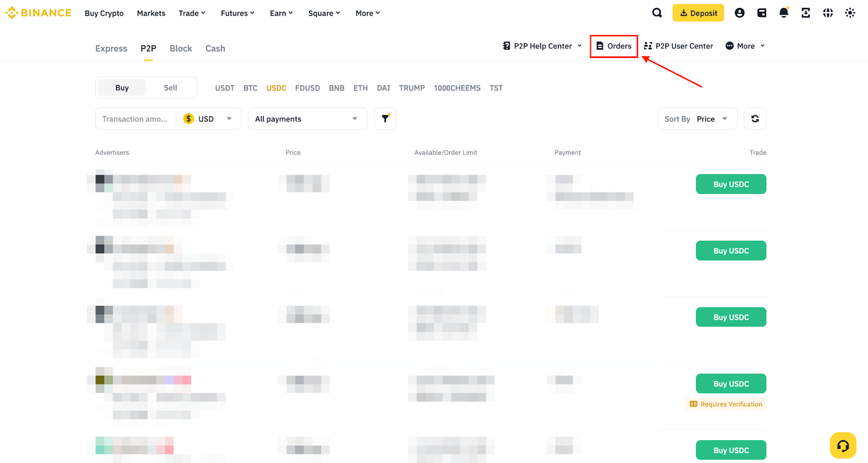Select the ETH coin tab

pyautogui.click(x=360, y=88)
